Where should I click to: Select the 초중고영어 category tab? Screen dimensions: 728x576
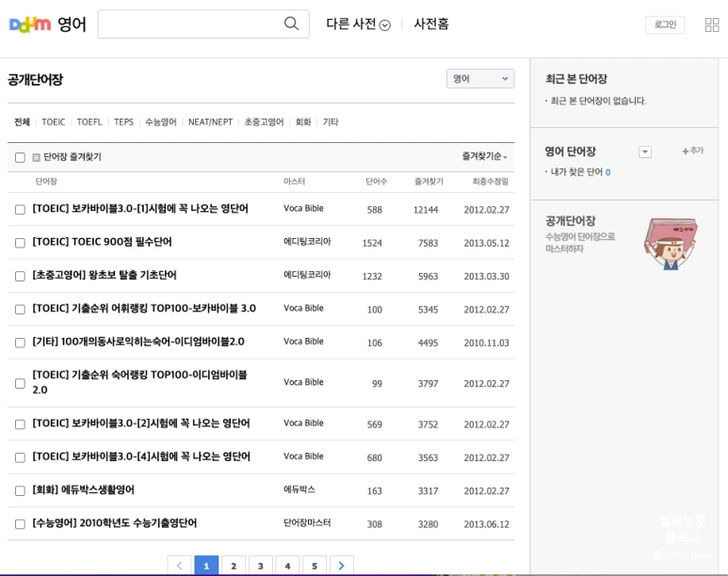tap(264, 122)
